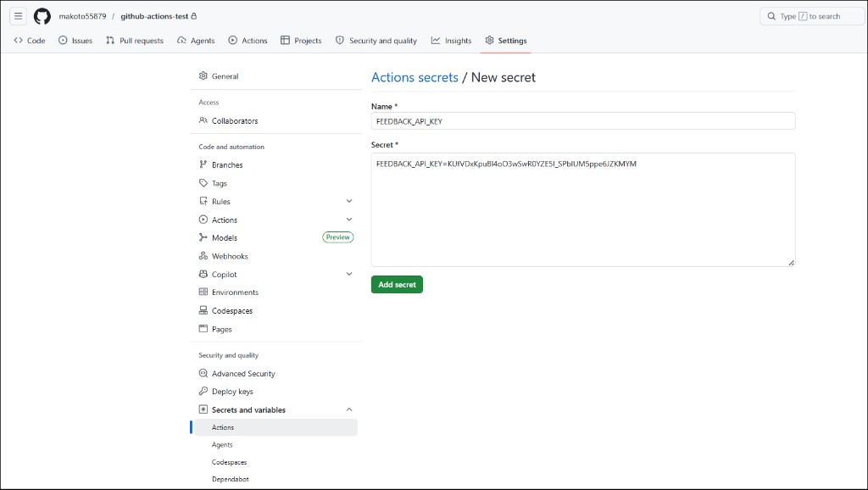Click the Branches icon in sidebar
This screenshot has height=490, width=868.
(203, 164)
